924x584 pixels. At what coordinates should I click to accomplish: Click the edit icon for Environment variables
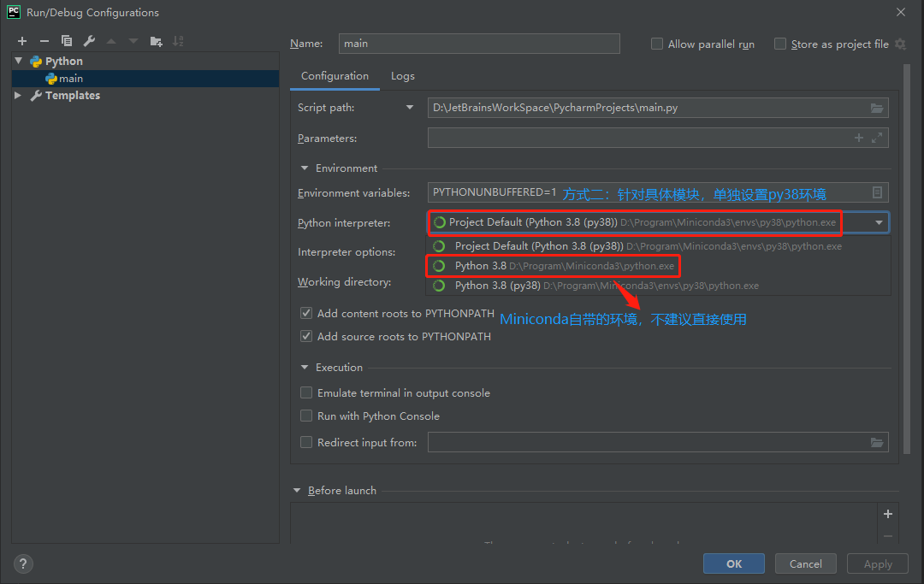click(x=877, y=193)
